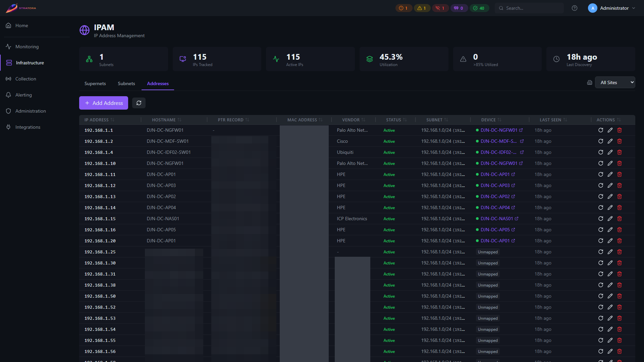Click the 45.3% Utilization stat card
This screenshot has width=644, height=362.
click(404, 59)
